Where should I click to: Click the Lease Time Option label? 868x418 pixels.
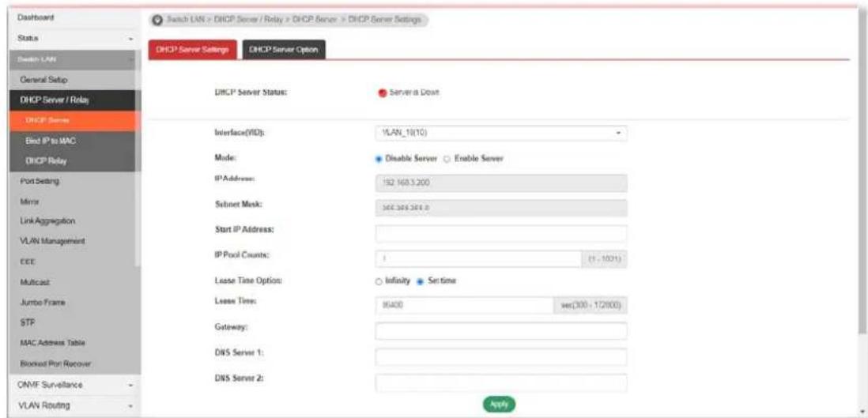[x=248, y=281]
